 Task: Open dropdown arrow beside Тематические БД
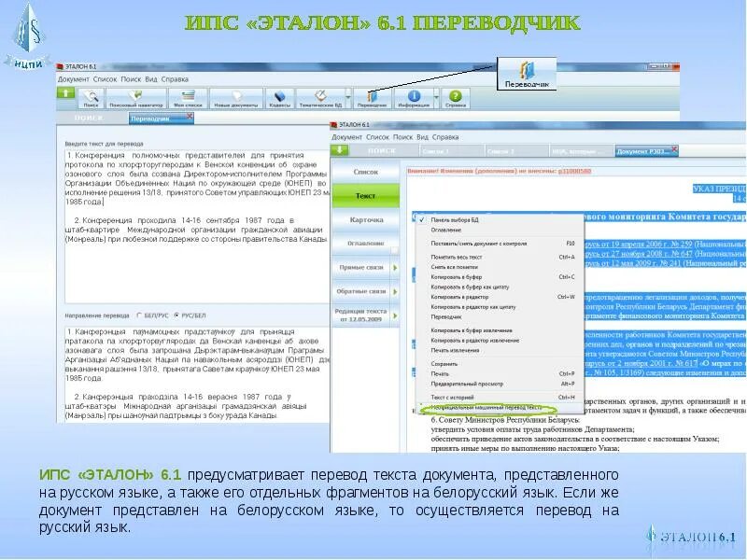click(x=347, y=98)
